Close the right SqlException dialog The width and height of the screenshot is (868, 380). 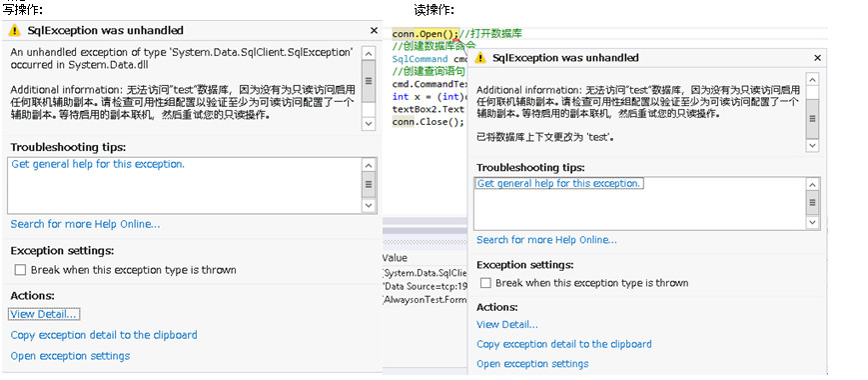click(818, 58)
